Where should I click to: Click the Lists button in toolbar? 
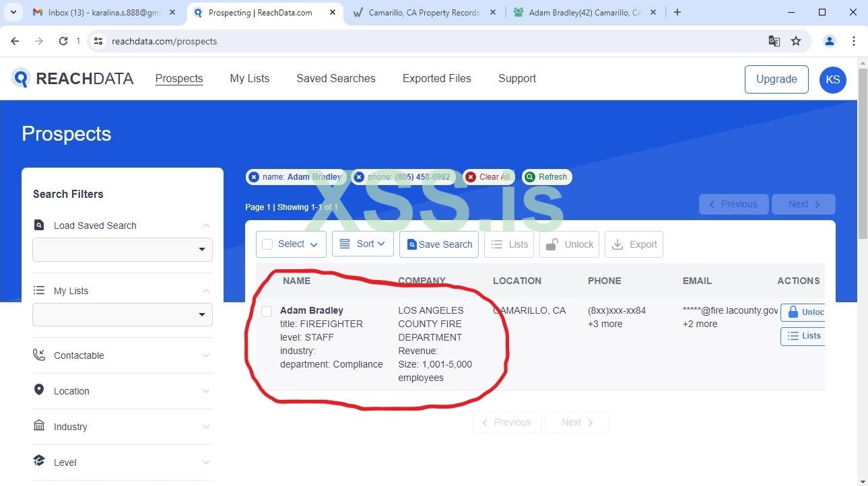click(509, 244)
